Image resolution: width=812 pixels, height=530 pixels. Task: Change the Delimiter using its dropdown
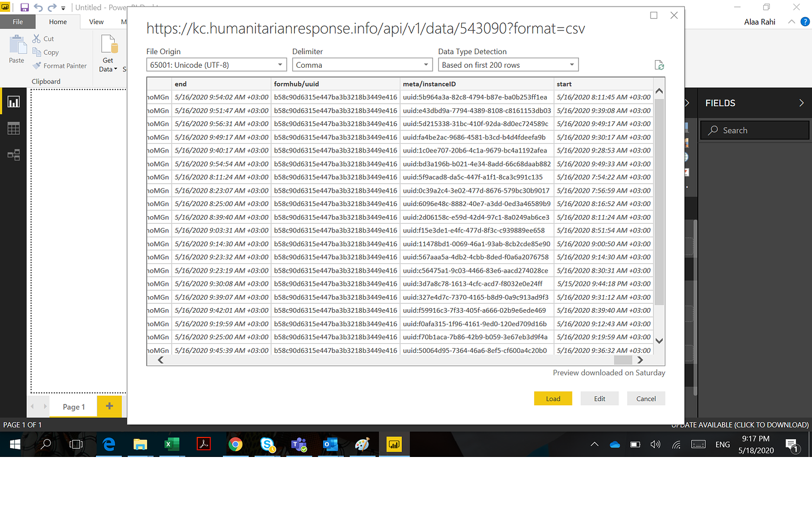(x=427, y=64)
